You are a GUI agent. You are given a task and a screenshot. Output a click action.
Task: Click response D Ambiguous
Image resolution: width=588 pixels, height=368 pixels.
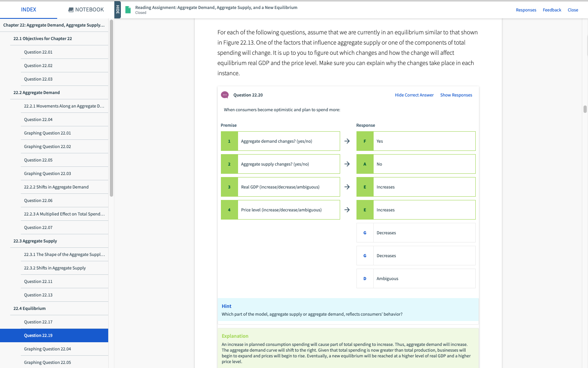[416, 278]
